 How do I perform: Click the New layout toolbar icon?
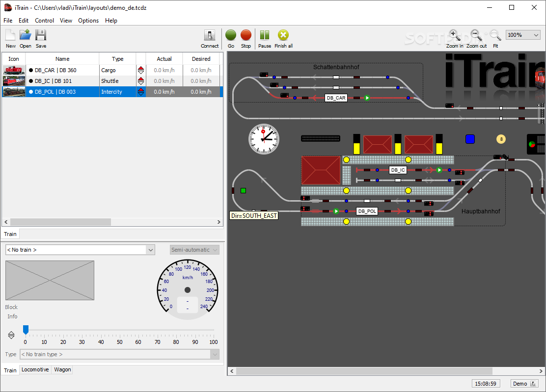(x=10, y=38)
